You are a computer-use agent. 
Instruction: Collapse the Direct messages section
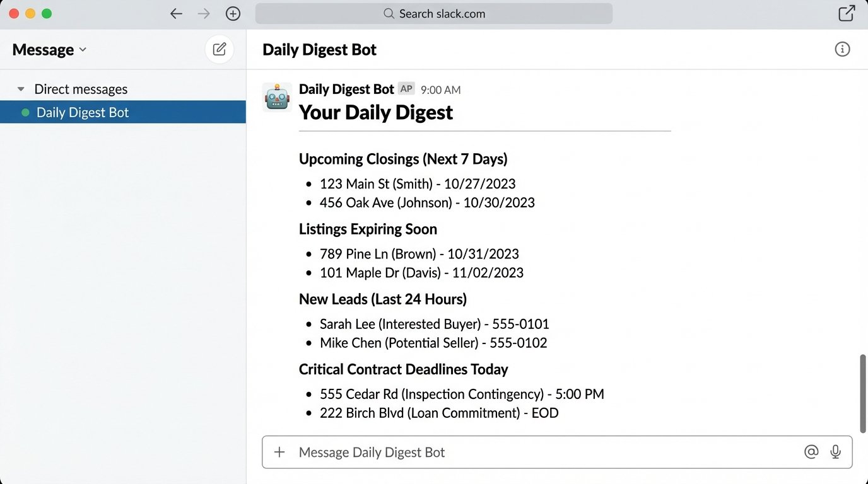(x=21, y=88)
